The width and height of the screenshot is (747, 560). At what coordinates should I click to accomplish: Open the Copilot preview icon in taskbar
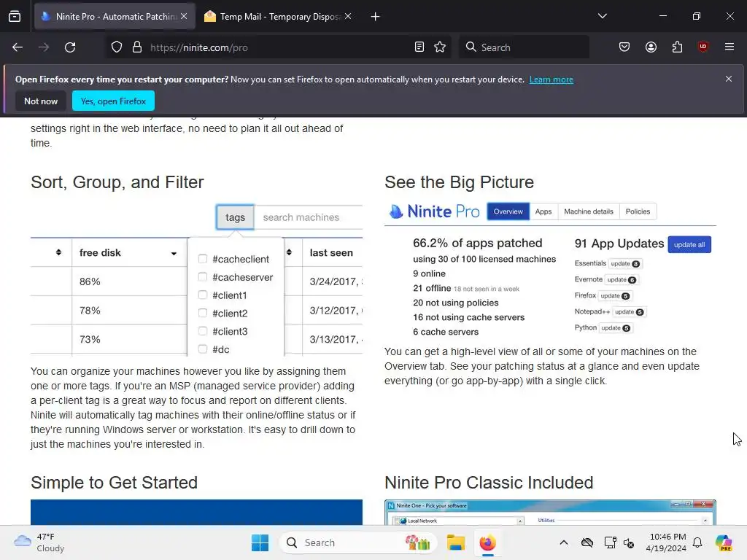(723, 542)
